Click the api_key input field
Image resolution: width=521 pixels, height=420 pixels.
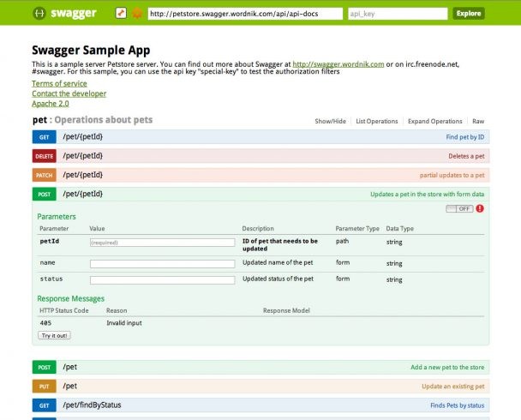[x=398, y=14]
